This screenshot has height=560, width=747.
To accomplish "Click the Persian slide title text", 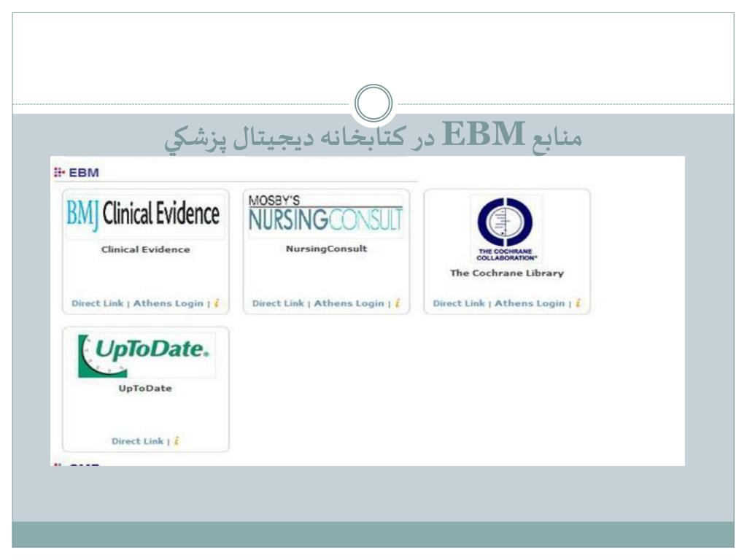I will pos(373,136).
